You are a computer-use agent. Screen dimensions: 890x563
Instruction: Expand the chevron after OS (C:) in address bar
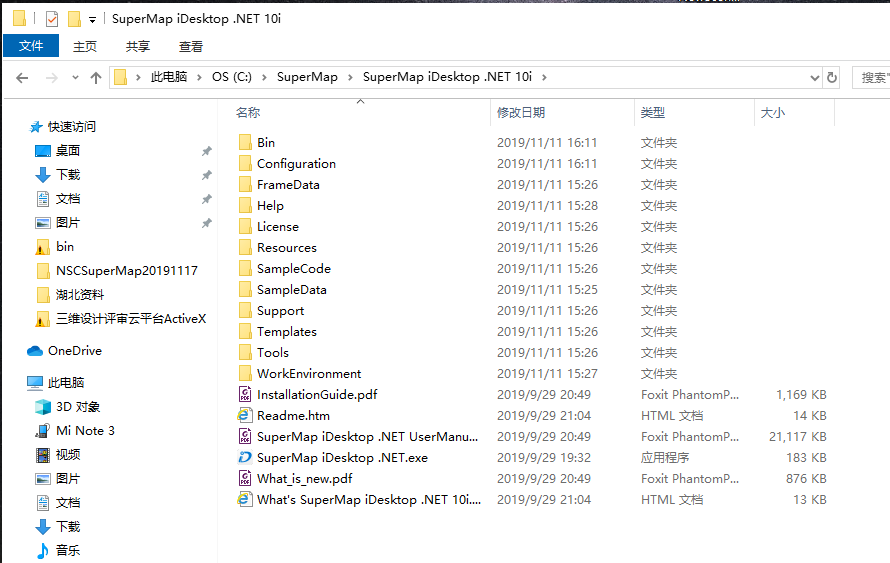point(264,78)
